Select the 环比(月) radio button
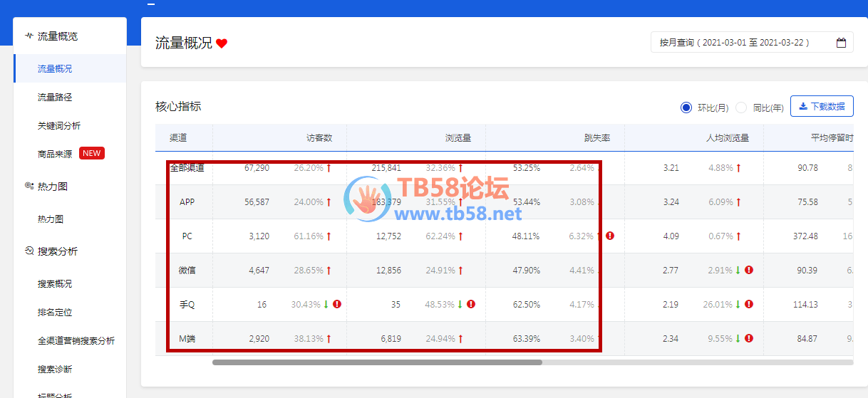The image size is (868, 398). click(x=686, y=108)
